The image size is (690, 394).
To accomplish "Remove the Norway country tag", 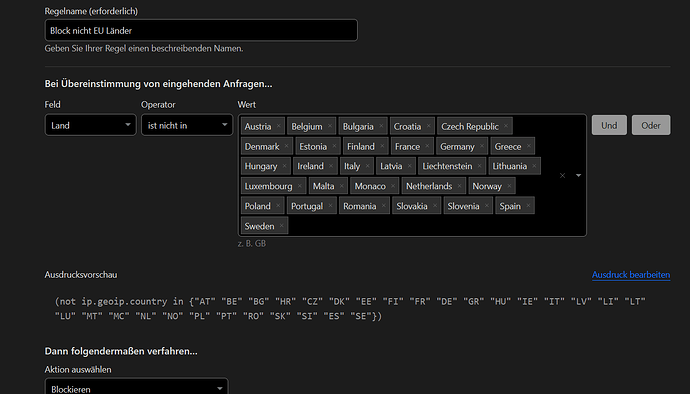I will (x=509, y=186).
